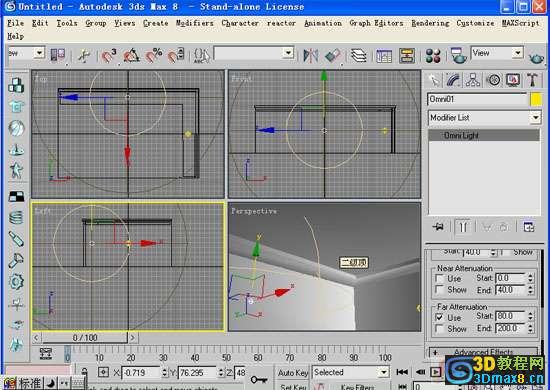Open the Selected key filter dropdown
Image resolution: width=550 pixels, height=390 pixels.
351,372
